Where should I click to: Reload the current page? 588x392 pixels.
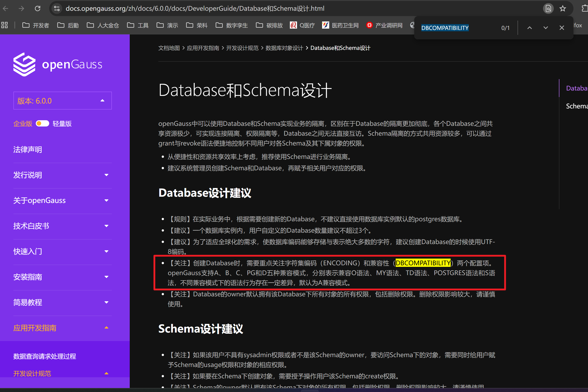pos(38,8)
